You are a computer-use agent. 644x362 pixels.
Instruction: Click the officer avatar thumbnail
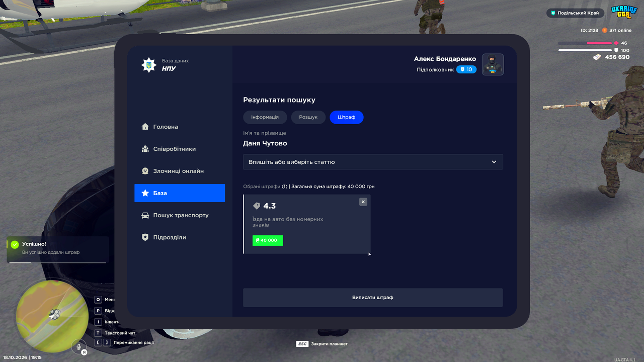pos(493,64)
